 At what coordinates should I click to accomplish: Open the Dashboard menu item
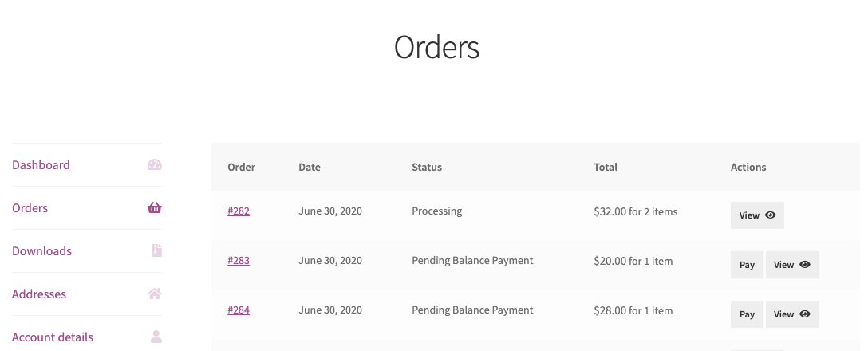(41, 164)
